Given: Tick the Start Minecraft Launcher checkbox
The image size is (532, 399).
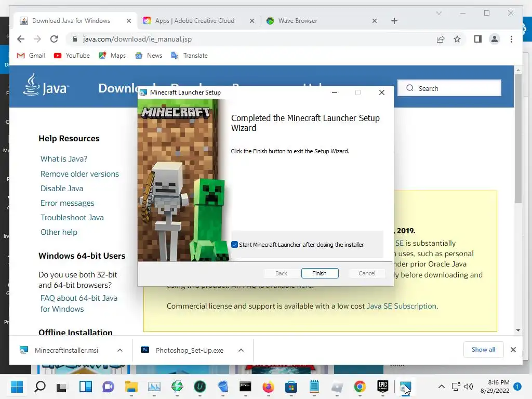Looking at the screenshot, I should pos(234,245).
